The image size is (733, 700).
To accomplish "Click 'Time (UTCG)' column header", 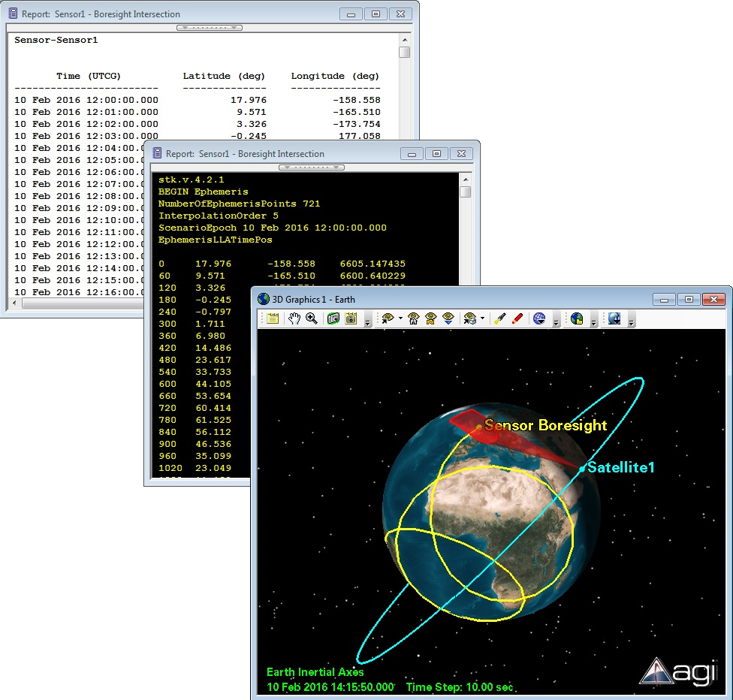I will pyautogui.click(x=89, y=76).
